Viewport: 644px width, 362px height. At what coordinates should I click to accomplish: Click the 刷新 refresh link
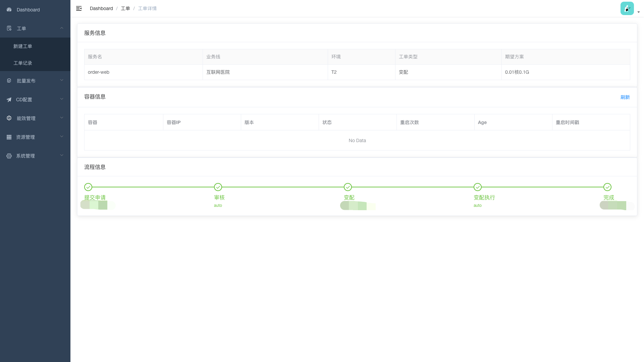(x=625, y=97)
